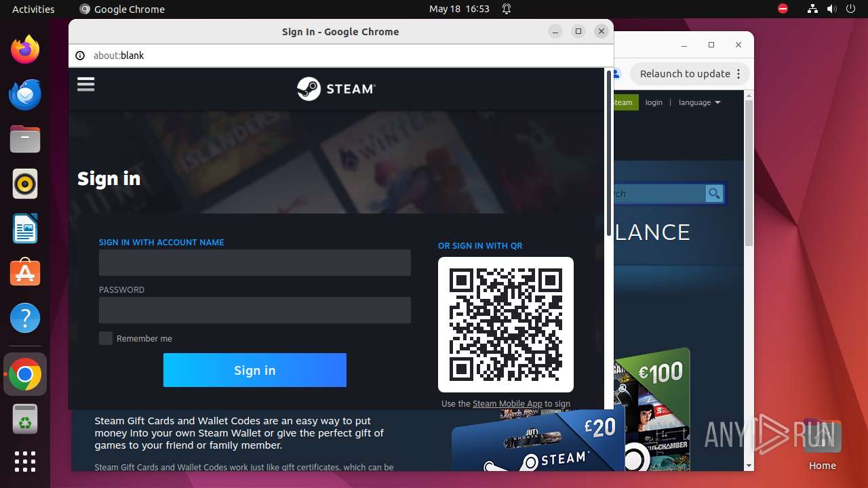Toggle the Remember me checkbox
Screen dimensions: 868x488
pos(106,338)
